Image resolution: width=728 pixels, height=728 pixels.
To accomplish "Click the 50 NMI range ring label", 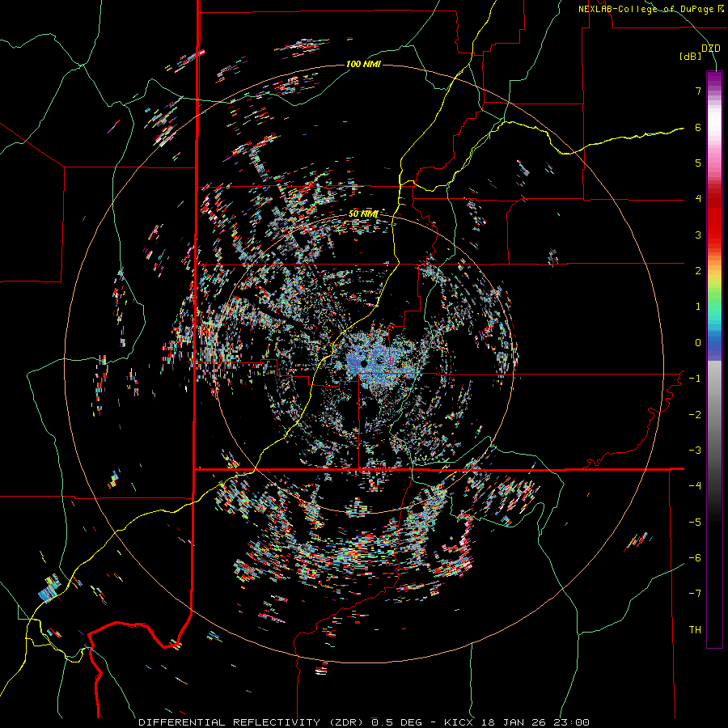I will click(363, 214).
